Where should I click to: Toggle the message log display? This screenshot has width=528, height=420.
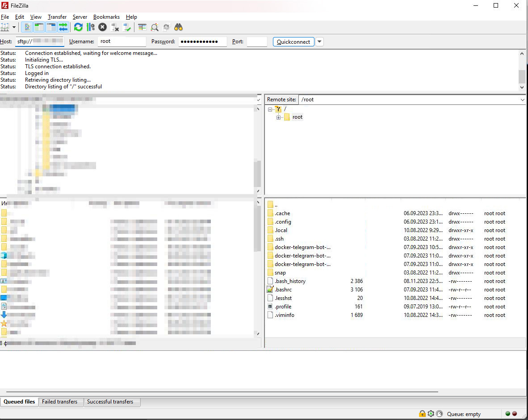coord(27,27)
